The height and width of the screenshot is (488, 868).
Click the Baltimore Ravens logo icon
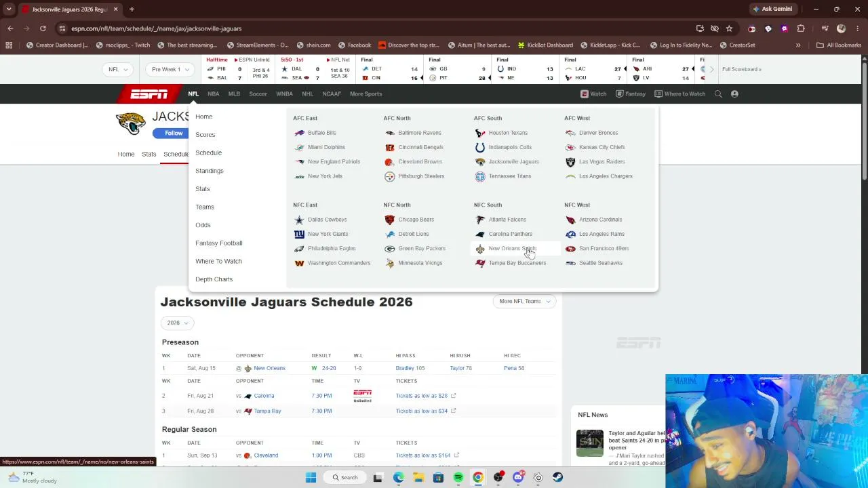point(389,133)
